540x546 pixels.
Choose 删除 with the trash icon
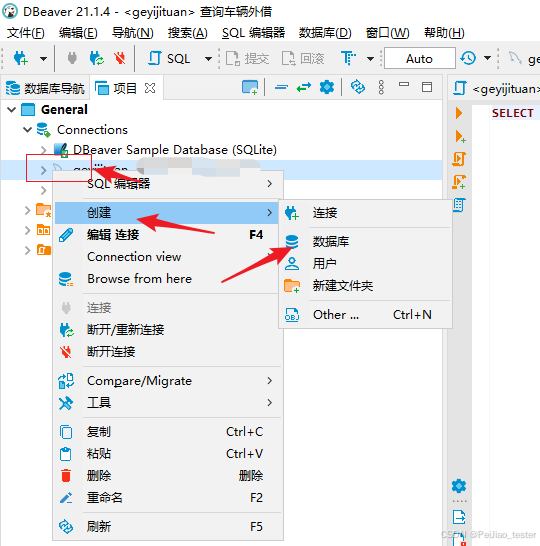click(168, 476)
